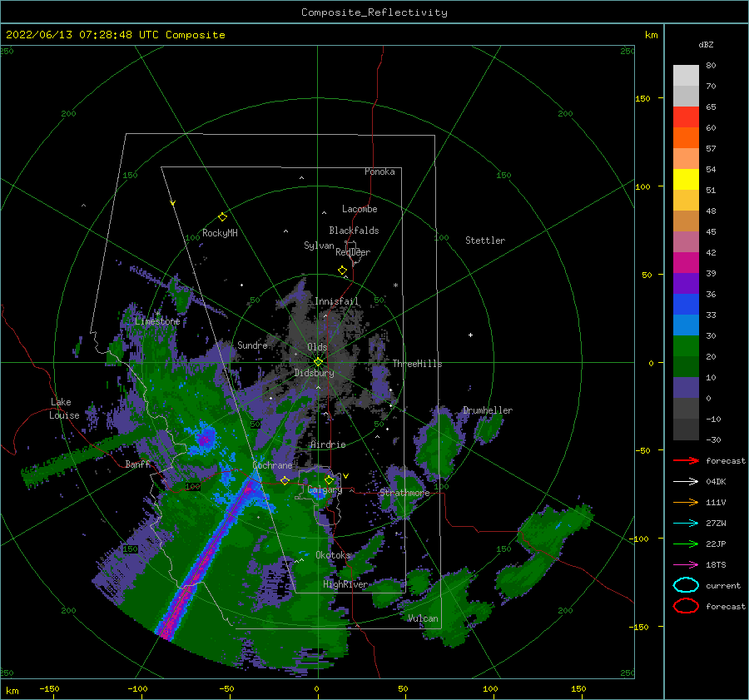The height and width of the screenshot is (700, 749).
Task: Click the white 04DK arrow icon
Action: click(x=686, y=481)
